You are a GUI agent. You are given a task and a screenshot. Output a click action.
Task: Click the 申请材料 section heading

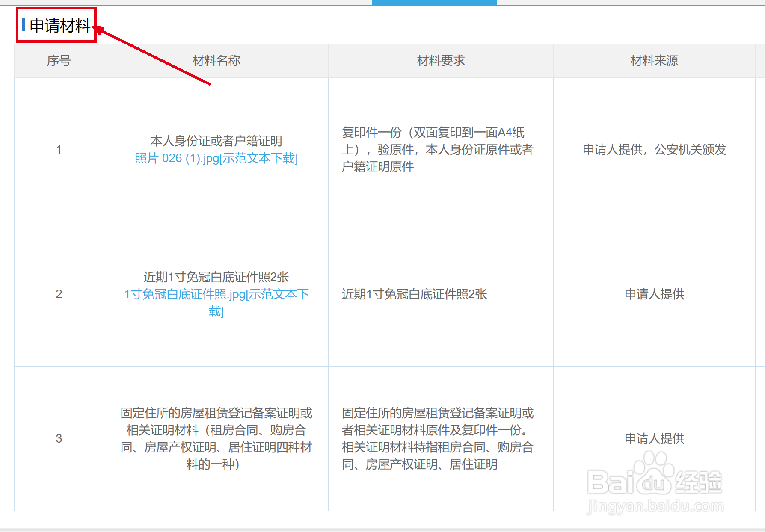coord(60,26)
